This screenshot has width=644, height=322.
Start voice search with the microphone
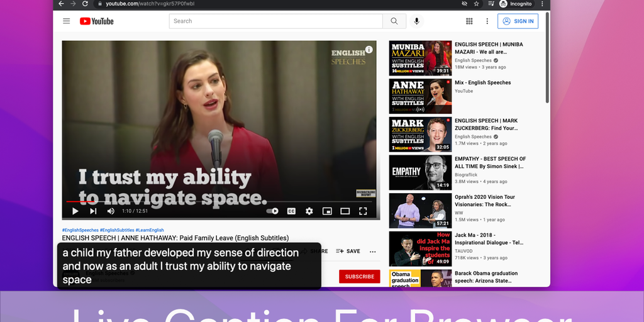(416, 21)
